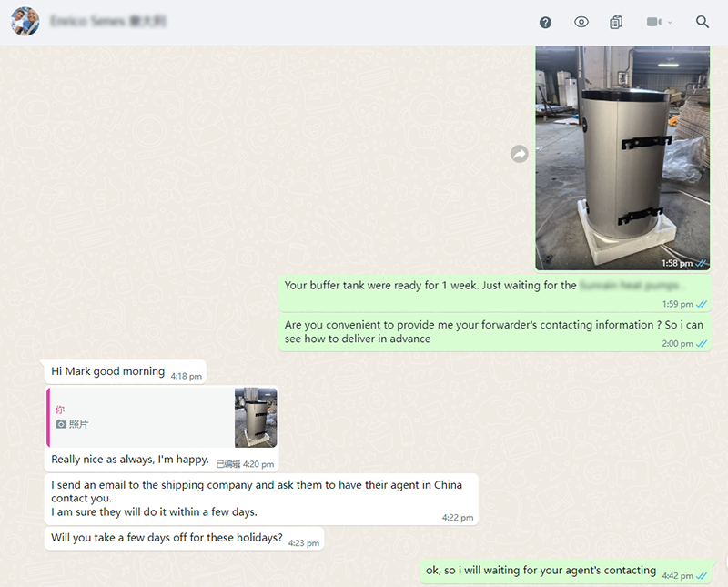This screenshot has height=587, width=728.
Task: Select message "ok, so i will waiting"
Action: pos(566,572)
